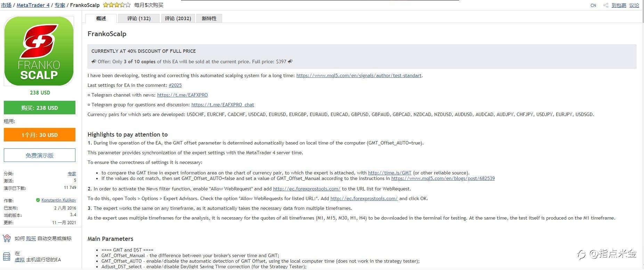Click the 虚拟 hosting link
Screen dimensions: 644x270
tap(19, 260)
